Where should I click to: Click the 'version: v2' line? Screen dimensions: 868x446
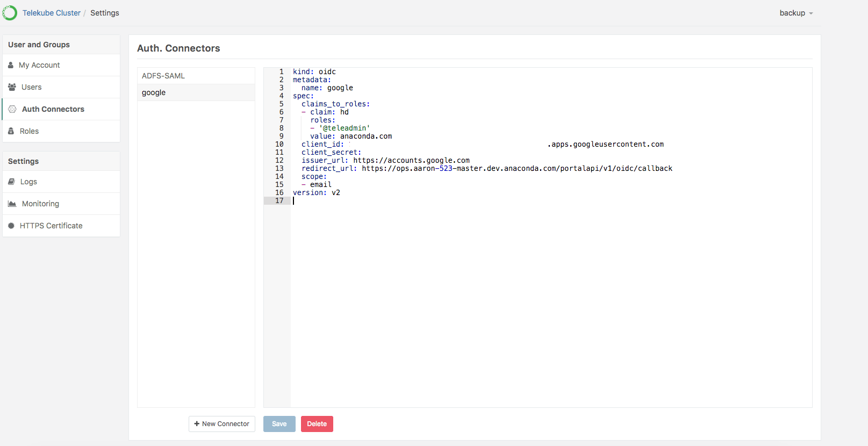[317, 192]
